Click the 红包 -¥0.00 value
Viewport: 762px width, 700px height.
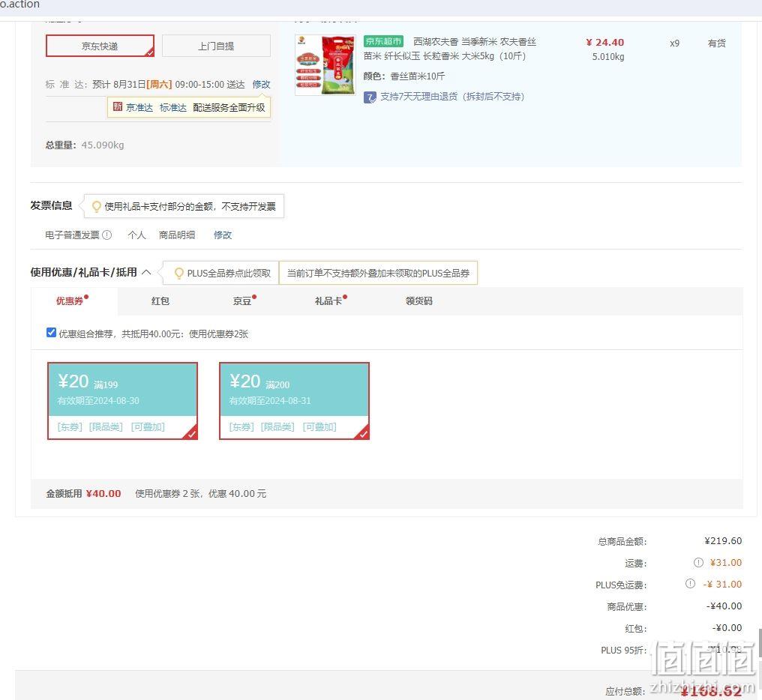pos(727,628)
